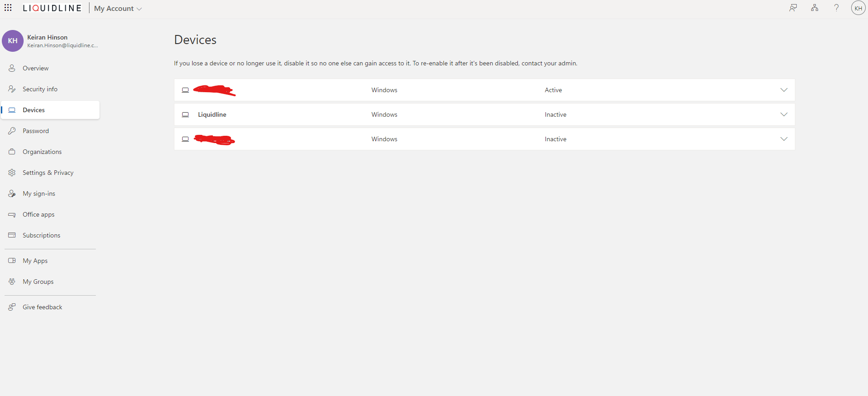This screenshot has width=868, height=396.
Task: Click the Keiran Hinson profile name
Action: pos(47,37)
